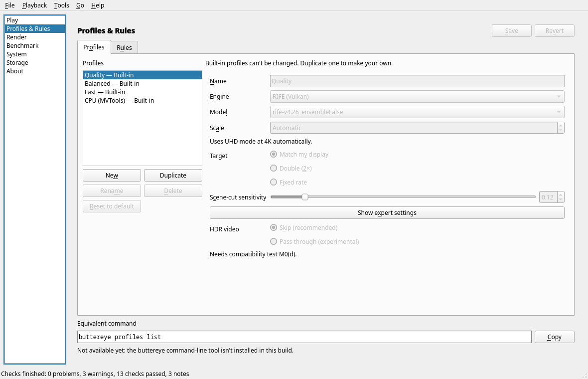Select Double (2×) target

(x=291, y=168)
